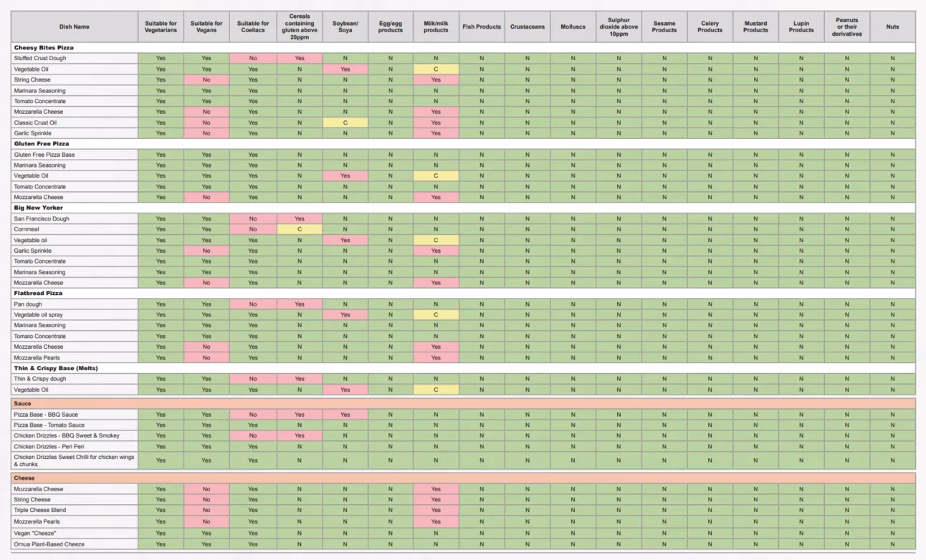Select the 'Suitable for Vegans' column header
The height and width of the screenshot is (560, 926).
pos(206,26)
